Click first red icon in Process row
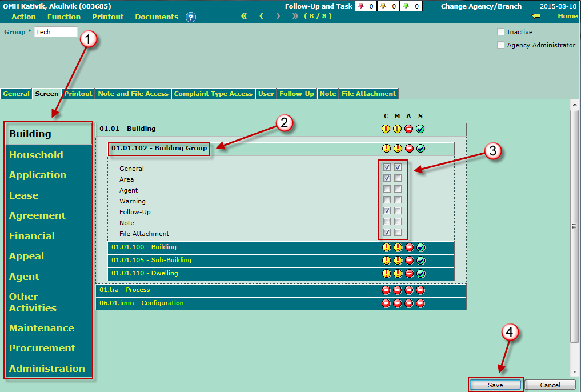 pos(386,290)
